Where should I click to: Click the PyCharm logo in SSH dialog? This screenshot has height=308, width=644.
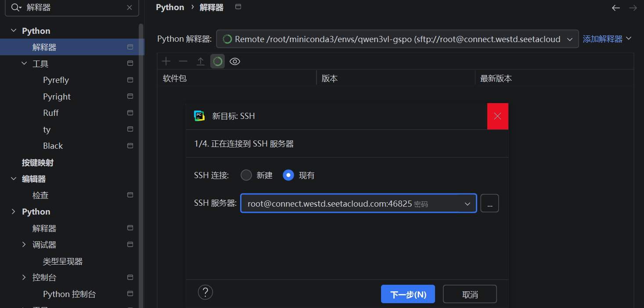click(199, 116)
